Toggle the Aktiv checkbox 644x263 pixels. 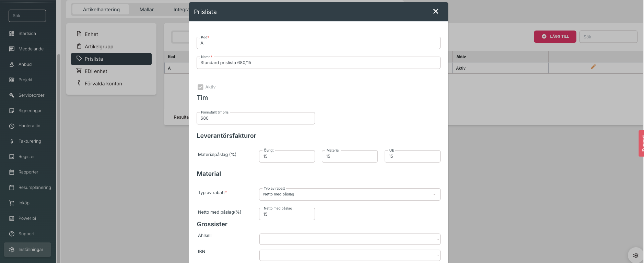pyautogui.click(x=200, y=87)
